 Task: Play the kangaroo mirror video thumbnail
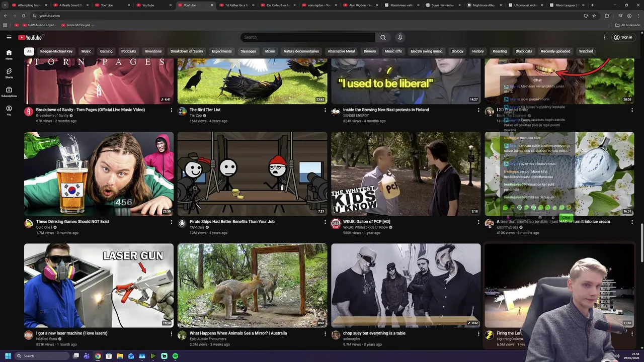tap(252, 286)
